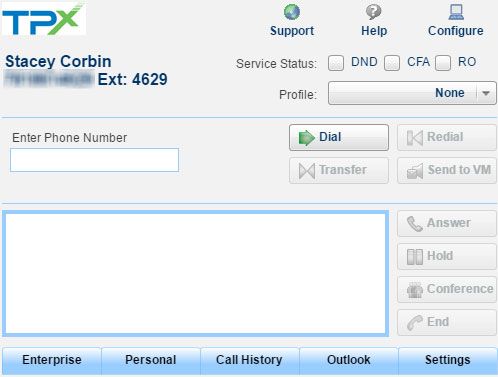Click the Conference button label
The width and height of the screenshot is (498, 377).
coord(460,289)
